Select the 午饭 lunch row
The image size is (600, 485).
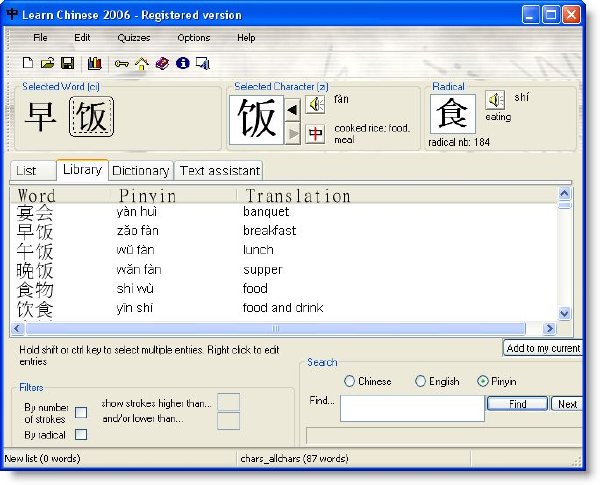coord(284,251)
